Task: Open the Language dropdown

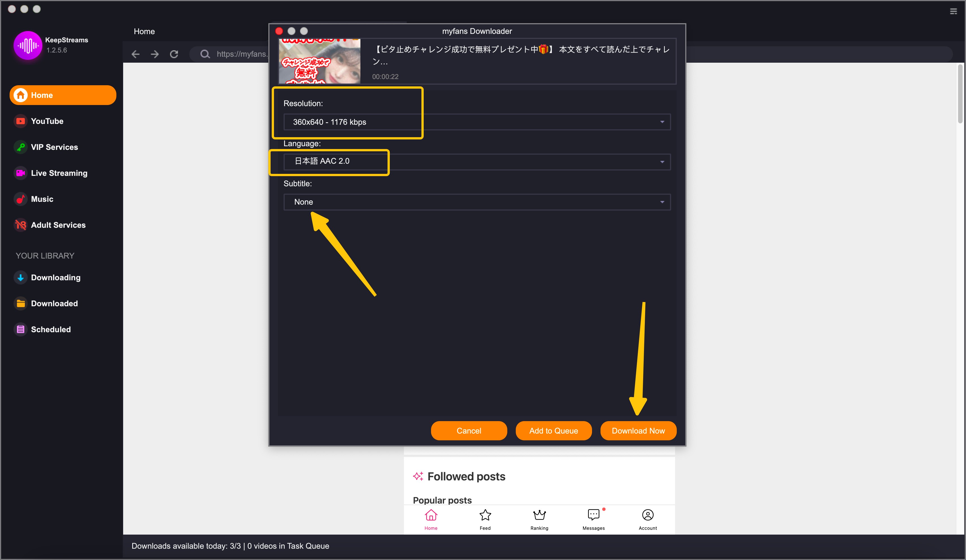Action: [x=477, y=162]
